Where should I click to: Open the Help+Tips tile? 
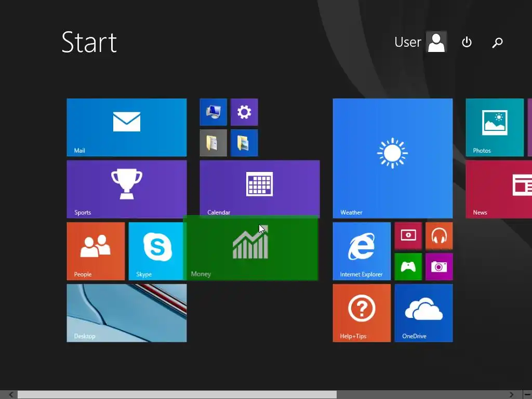(362, 313)
